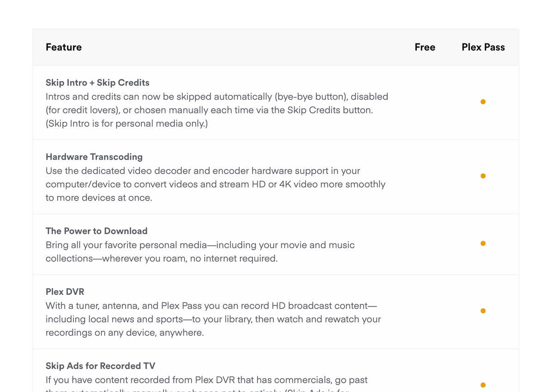Click the Plex Pass dot for Plex DVR

[x=483, y=311]
